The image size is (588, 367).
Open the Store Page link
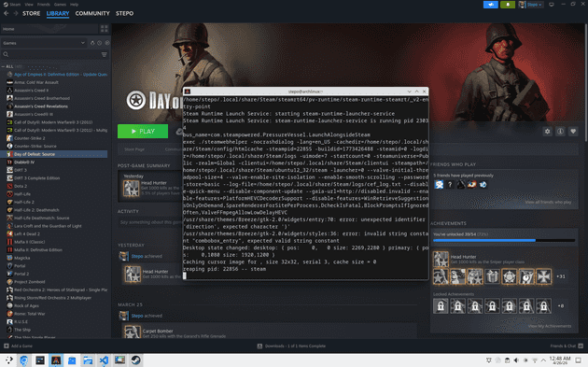coord(134,149)
